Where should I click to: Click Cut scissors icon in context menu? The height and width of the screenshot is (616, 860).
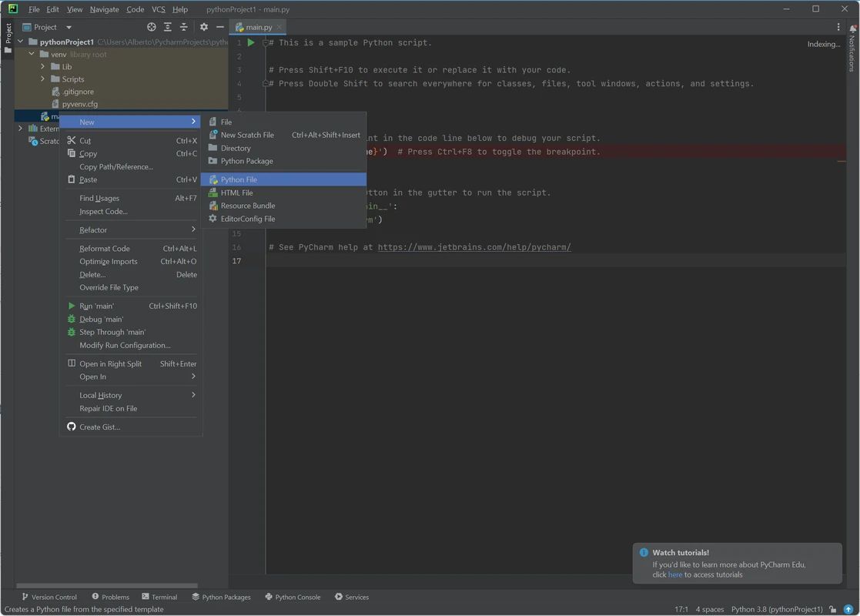click(x=72, y=140)
